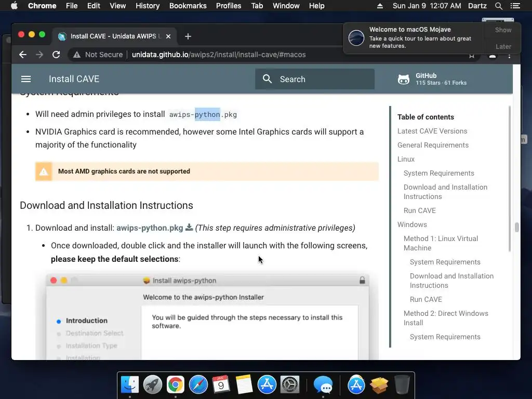This screenshot has height=399, width=532.
Task: Click the GitHub octocat repository icon
Action: (x=403, y=79)
